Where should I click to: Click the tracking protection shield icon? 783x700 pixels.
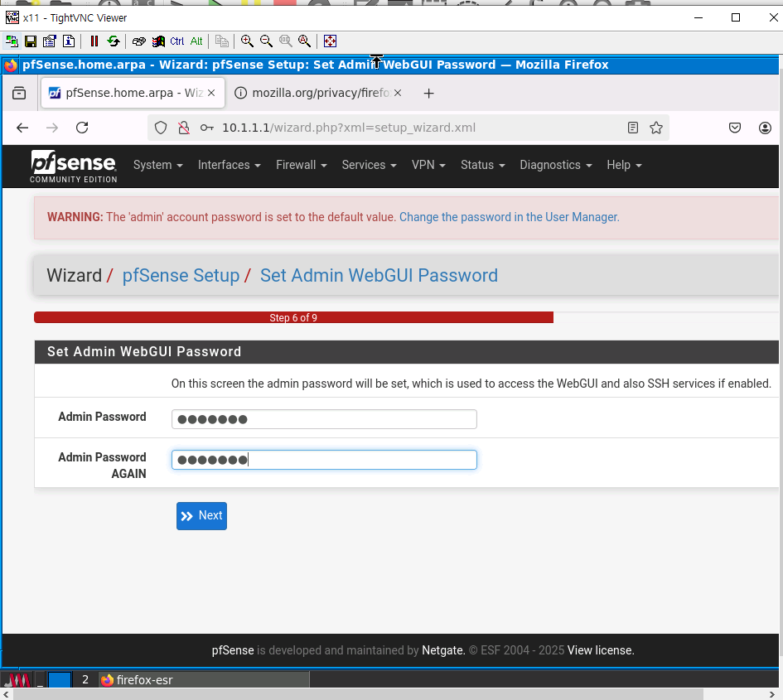(x=160, y=128)
